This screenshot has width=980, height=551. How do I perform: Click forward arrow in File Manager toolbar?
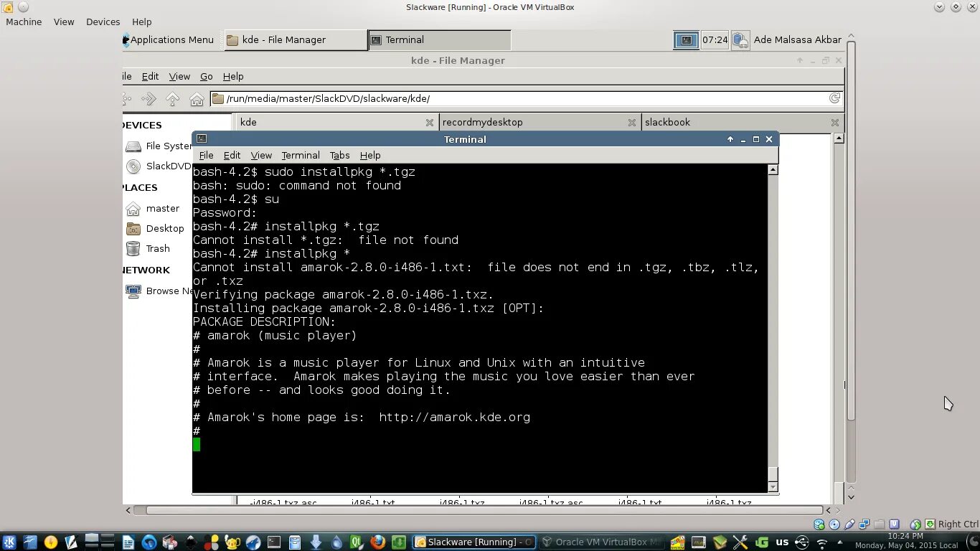click(x=149, y=99)
